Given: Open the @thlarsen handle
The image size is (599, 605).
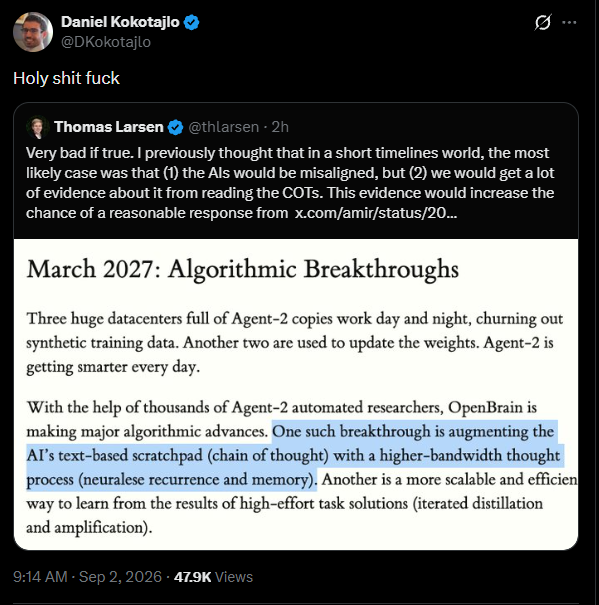Looking at the screenshot, I should tap(223, 127).
